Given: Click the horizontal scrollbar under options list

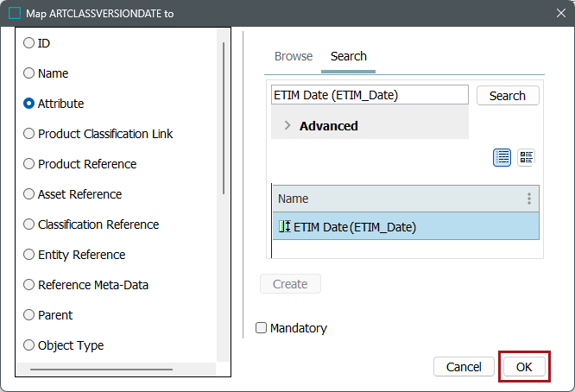Looking at the screenshot, I should [x=100, y=370].
